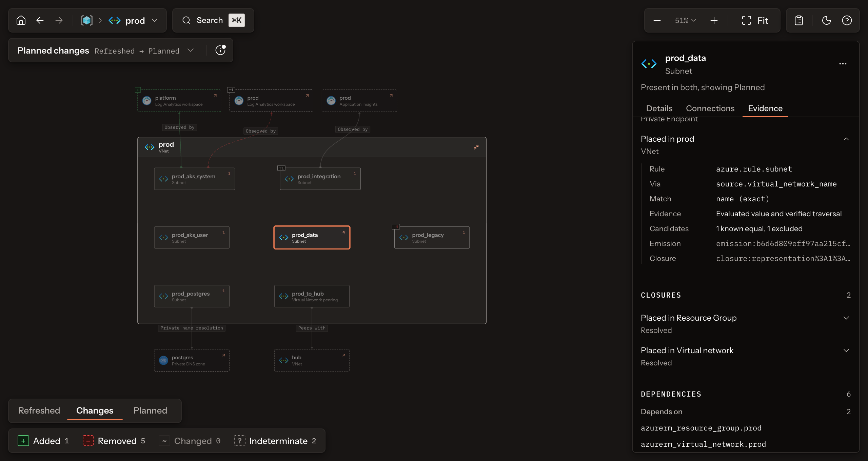Select the prod_to_hub peering node

pos(312,296)
